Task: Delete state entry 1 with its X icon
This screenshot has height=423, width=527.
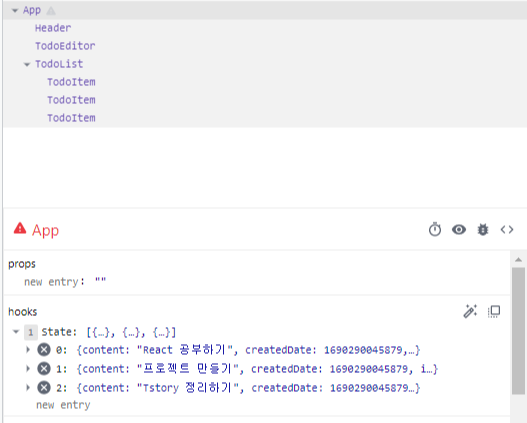Action: pyautogui.click(x=44, y=369)
